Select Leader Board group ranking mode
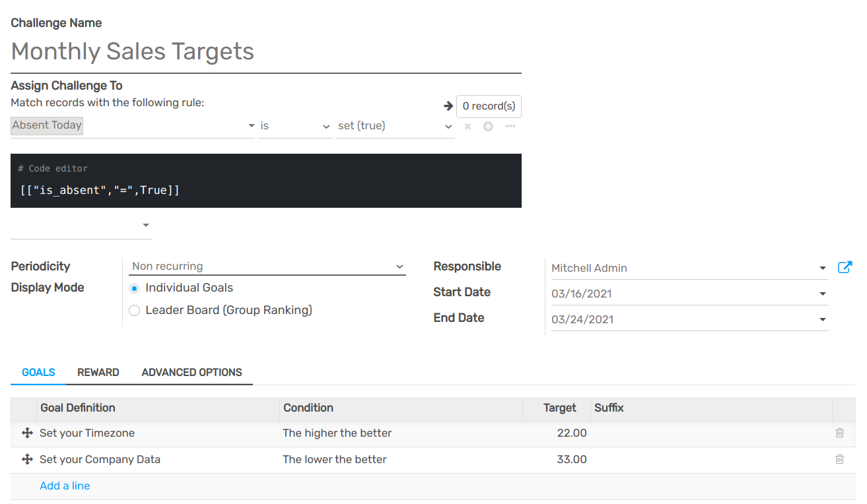This screenshot has width=867, height=504. pyautogui.click(x=134, y=309)
